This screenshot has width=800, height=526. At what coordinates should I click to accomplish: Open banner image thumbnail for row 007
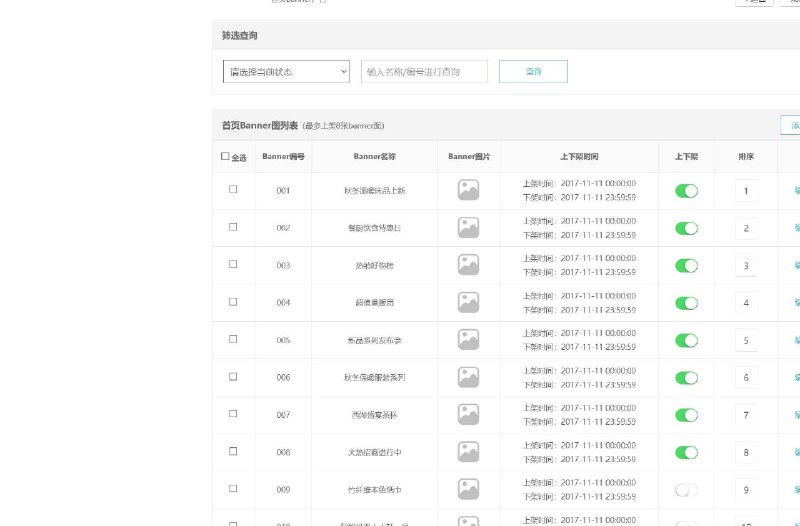[468, 414]
